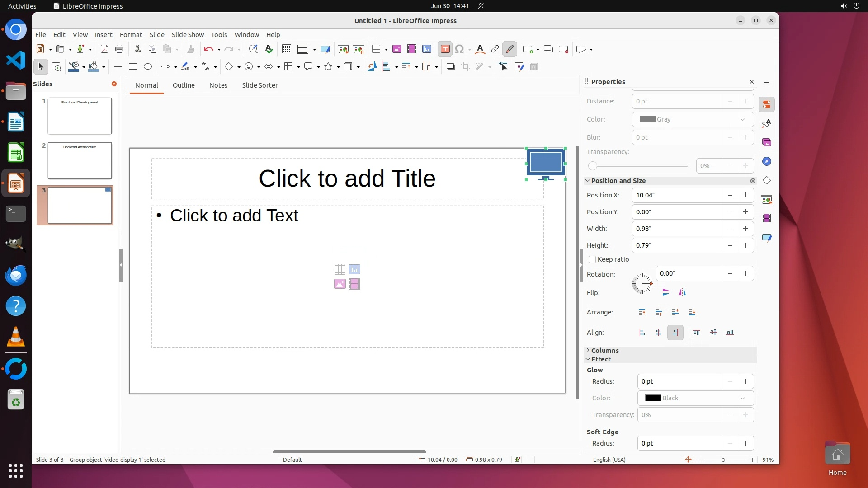This screenshot has width=868, height=488.
Task: Toggle the Shadow toolbar button
Action: tap(450, 67)
